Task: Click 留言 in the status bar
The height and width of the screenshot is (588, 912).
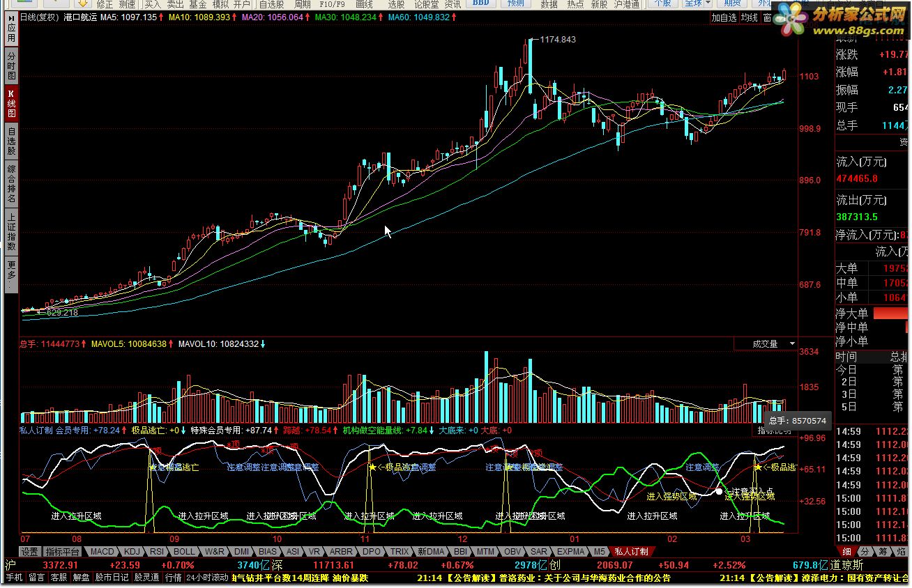Action: coord(37,578)
